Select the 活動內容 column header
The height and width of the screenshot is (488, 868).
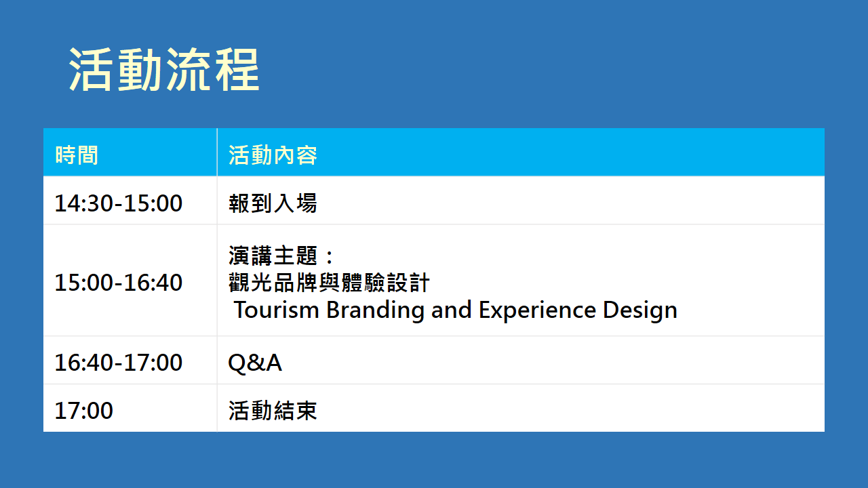point(273,155)
